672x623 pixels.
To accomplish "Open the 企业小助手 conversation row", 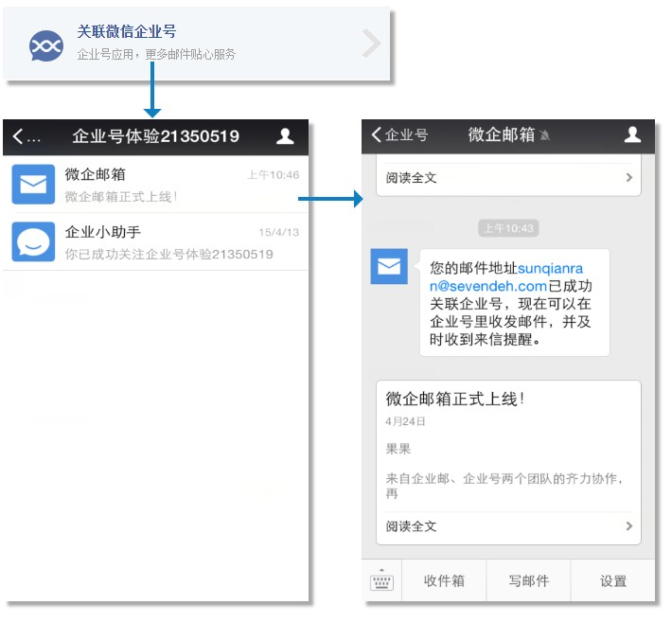I will pos(155,241).
